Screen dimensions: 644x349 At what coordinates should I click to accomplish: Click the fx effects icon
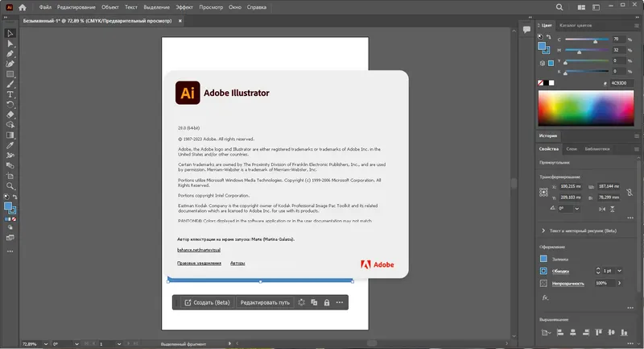coord(545,297)
